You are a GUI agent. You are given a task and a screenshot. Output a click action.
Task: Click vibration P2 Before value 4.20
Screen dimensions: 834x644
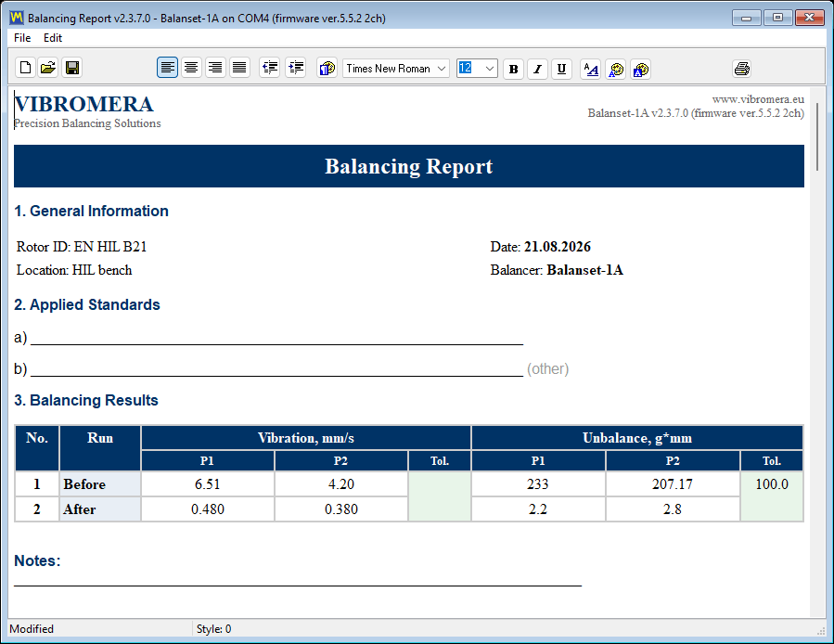point(341,483)
